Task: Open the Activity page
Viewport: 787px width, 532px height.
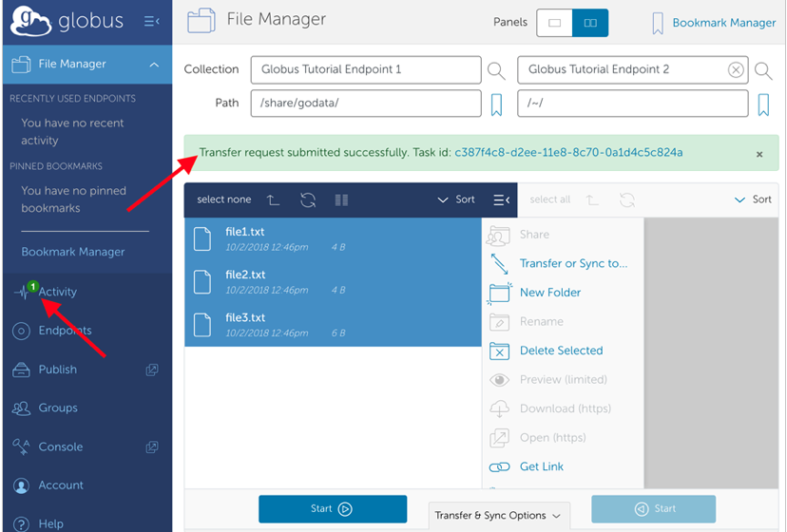Action: (x=58, y=292)
